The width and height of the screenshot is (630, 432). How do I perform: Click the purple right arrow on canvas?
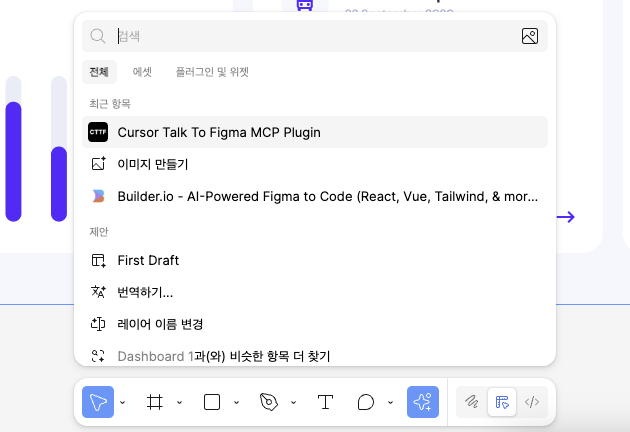(x=566, y=217)
